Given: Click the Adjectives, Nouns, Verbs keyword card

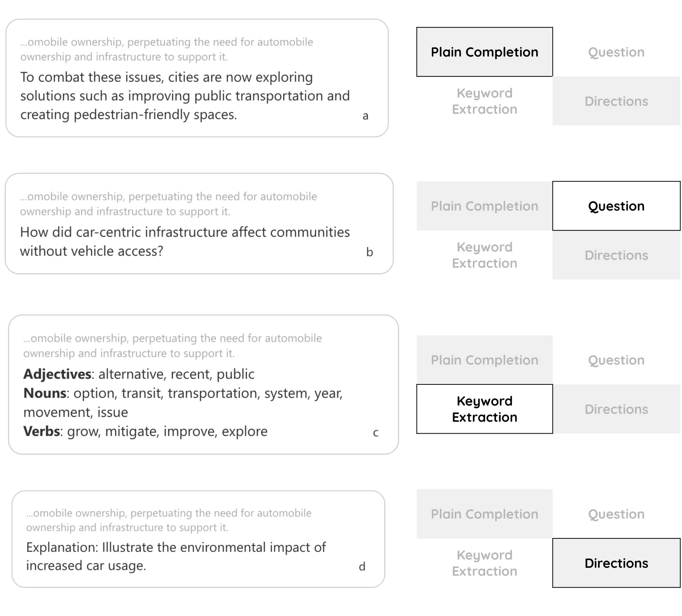Looking at the screenshot, I should [203, 385].
